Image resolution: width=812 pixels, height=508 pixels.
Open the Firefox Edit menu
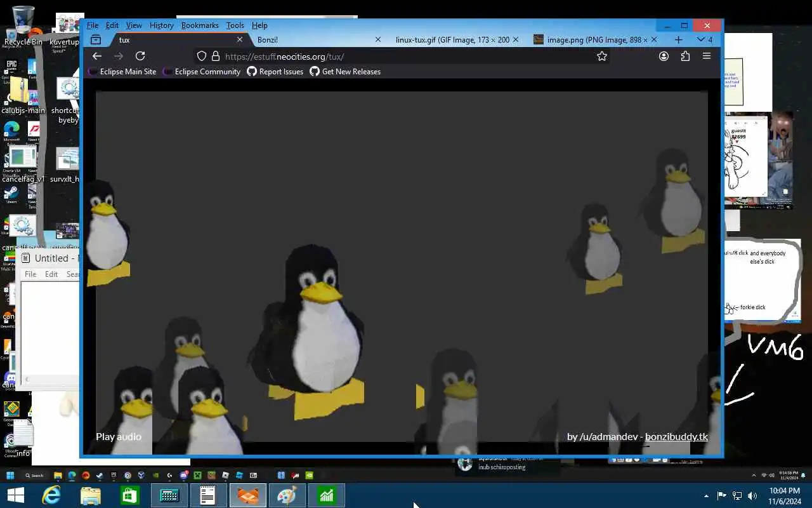click(112, 25)
